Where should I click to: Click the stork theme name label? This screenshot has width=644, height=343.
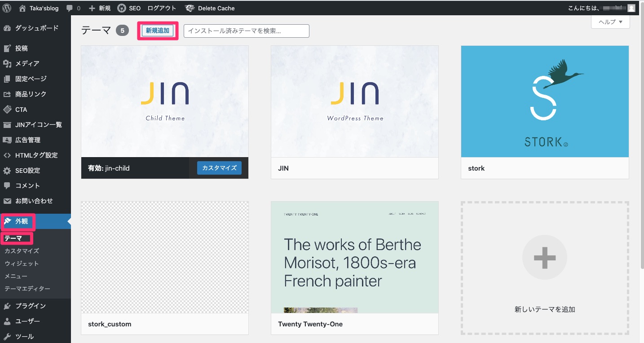click(476, 168)
